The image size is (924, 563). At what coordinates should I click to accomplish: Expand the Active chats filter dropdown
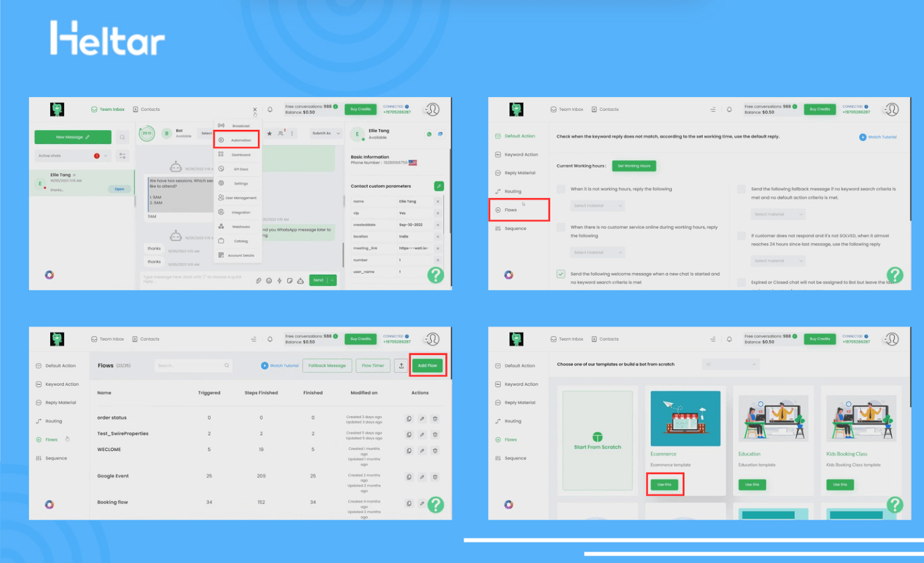click(x=106, y=156)
